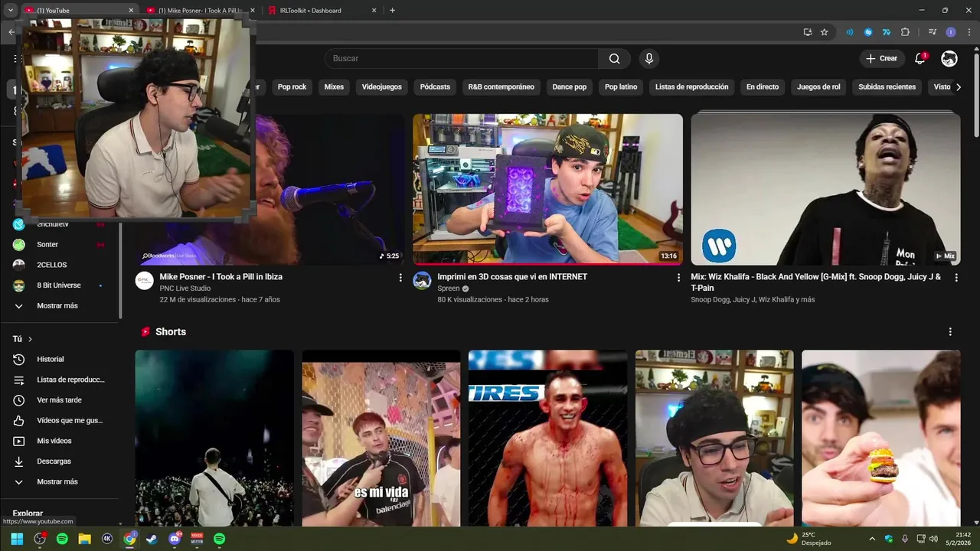This screenshot has width=980, height=551.
Task: Open Imprimi en 3D cosas video title
Action: coord(512,277)
